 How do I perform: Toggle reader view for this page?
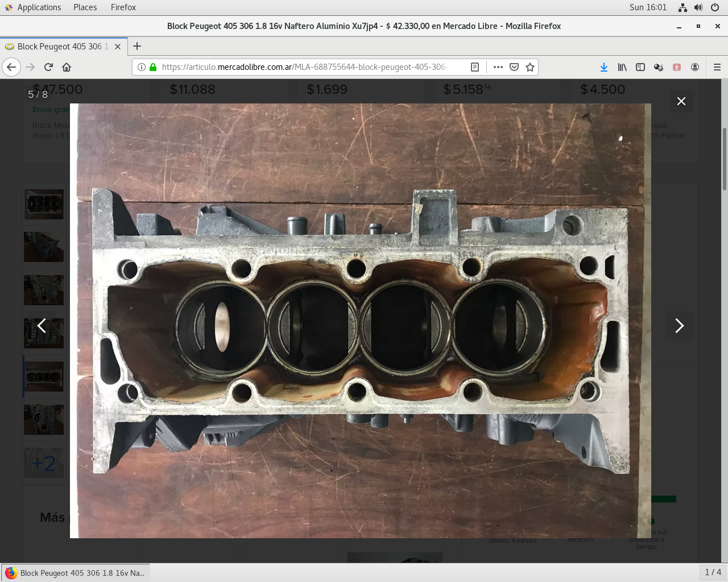click(x=475, y=67)
